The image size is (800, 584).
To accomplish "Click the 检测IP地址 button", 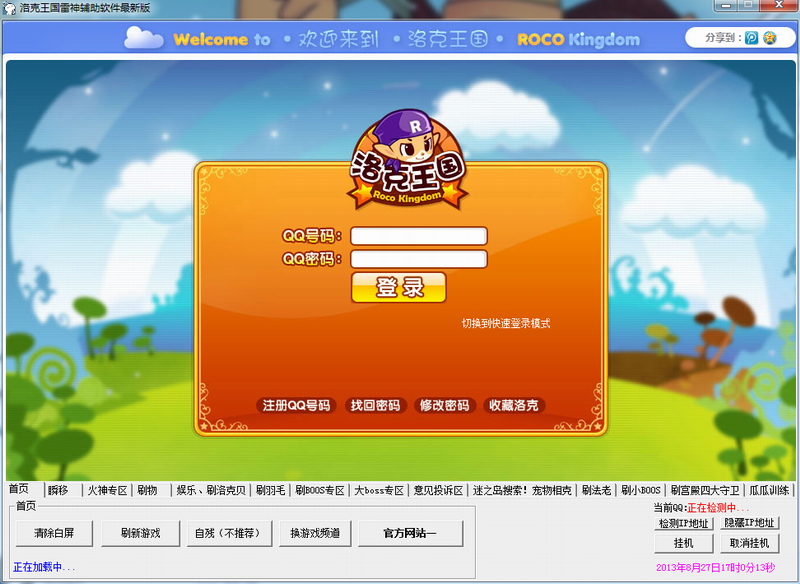I will pos(683,523).
